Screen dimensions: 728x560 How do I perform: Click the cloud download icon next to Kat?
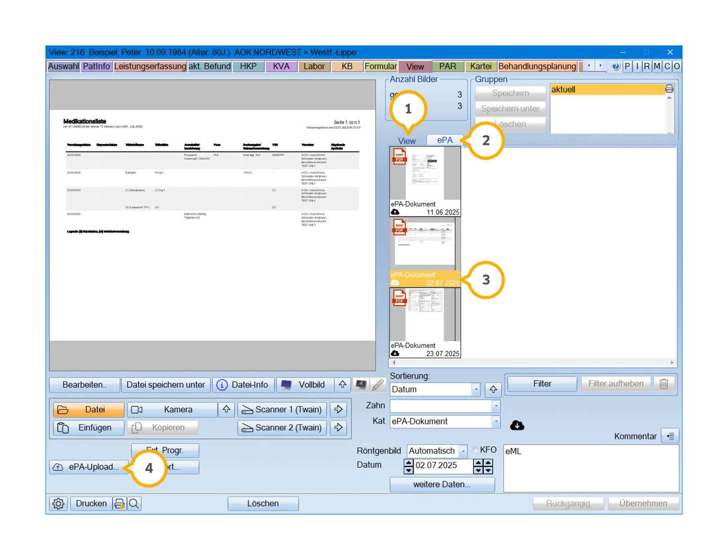pos(517,425)
